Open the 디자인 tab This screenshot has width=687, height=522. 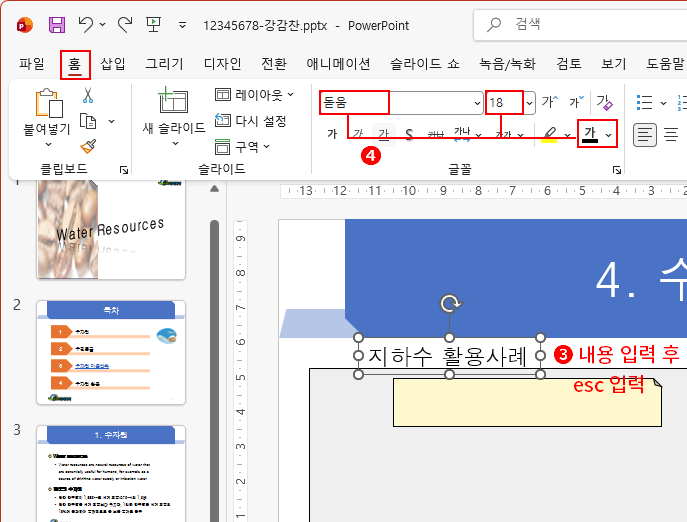point(223,64)
